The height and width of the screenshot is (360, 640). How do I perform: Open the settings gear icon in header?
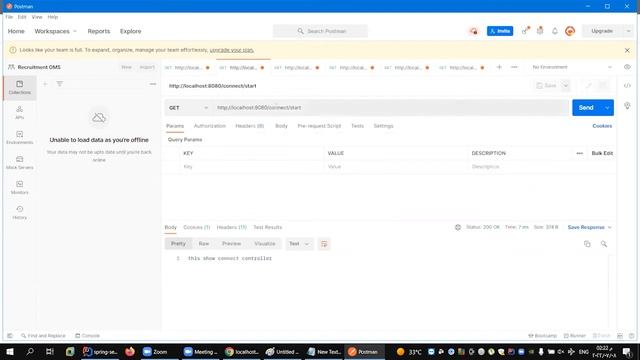click(540, 31)
